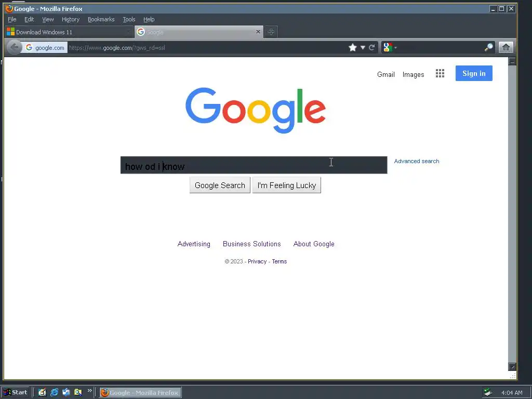Close the Google tab
Screen dimensions: 532x399
258,32
